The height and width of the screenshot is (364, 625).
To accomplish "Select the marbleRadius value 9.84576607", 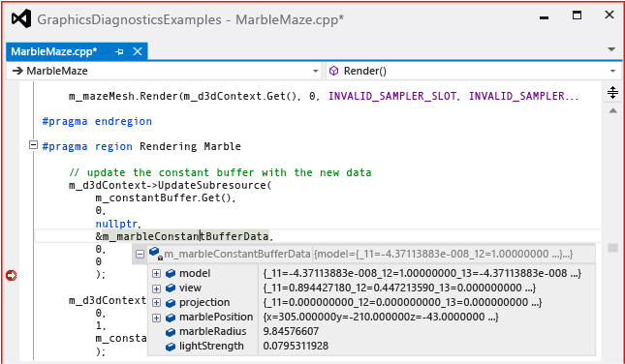I will tap(291, 331).
